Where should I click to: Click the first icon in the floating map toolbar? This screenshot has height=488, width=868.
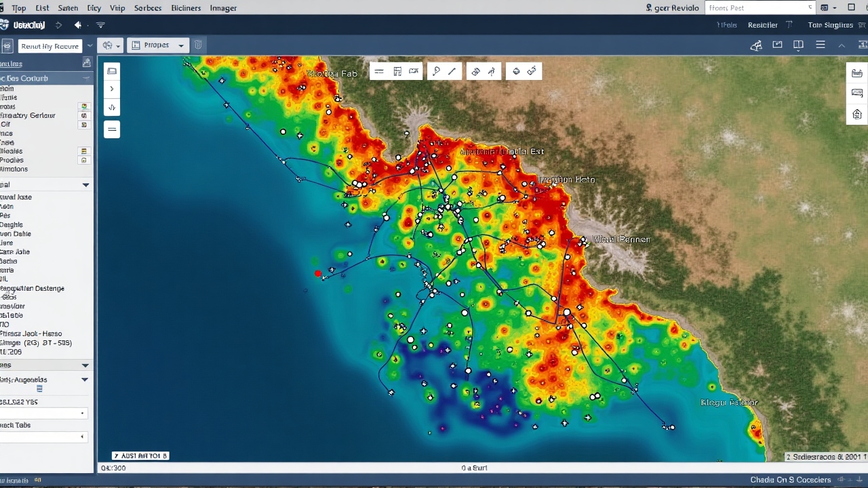[x=379, y=71]
